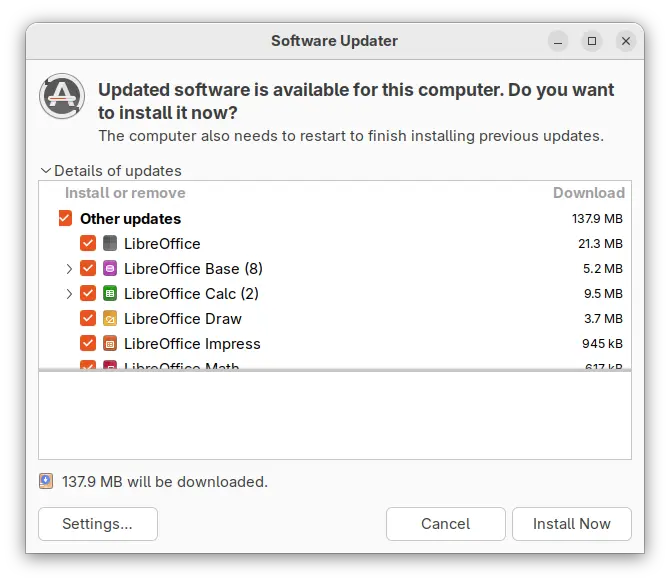This screenshot has width=670, height=582.
Task: Click the Software Updater title bar text
Action: pyautogui.click(x=335, y=41)
